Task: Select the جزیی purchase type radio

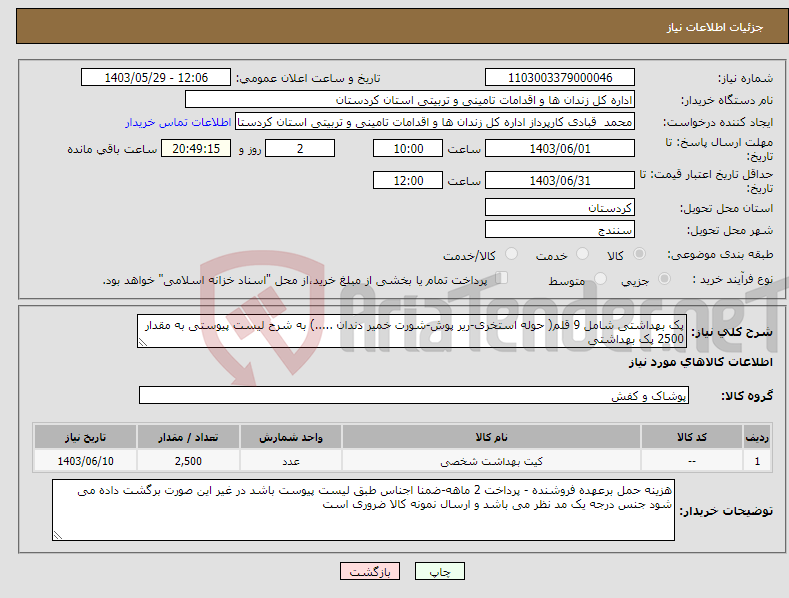Action: pos(664,279)
